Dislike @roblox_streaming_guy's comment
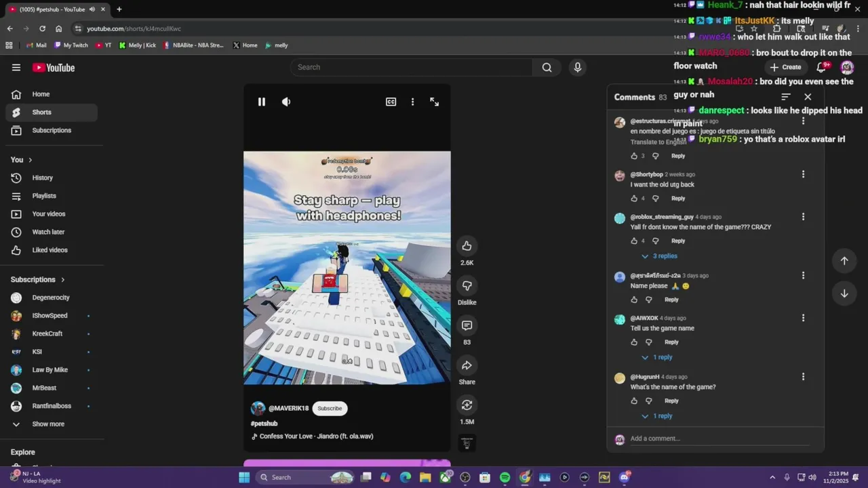Viewport: 868px width, 488px height. (x=656, y=241)
